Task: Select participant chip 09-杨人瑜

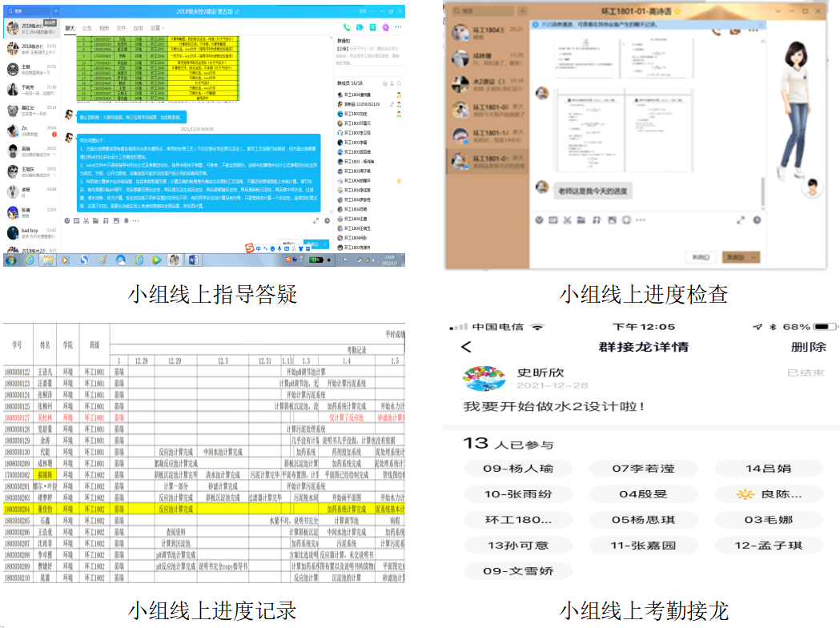Action: (x=518, y=468)
